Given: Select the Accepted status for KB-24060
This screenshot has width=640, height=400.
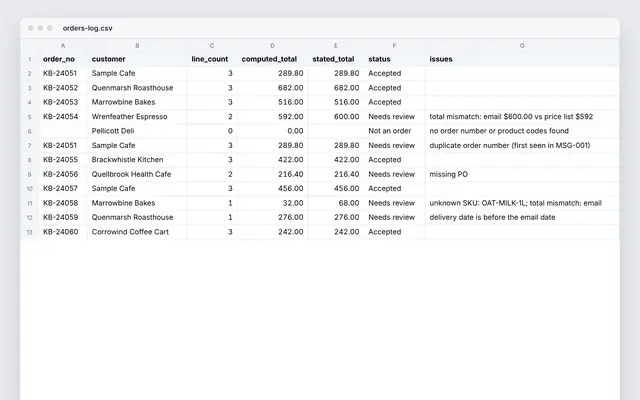Looking at the screenshot, I should (394, 232).
